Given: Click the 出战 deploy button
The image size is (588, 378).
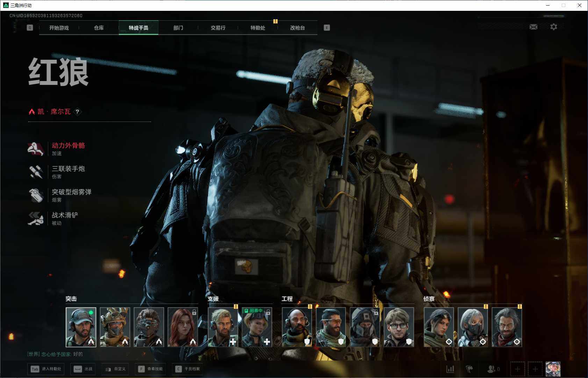Looking at the screenshot, I should pos(83,369).
